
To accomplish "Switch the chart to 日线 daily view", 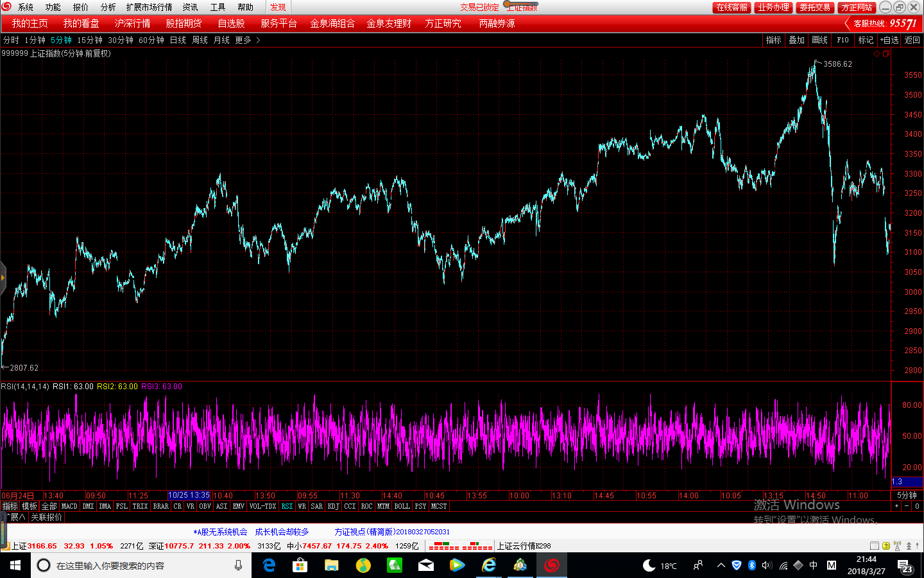I will click(x=178, y=40).
